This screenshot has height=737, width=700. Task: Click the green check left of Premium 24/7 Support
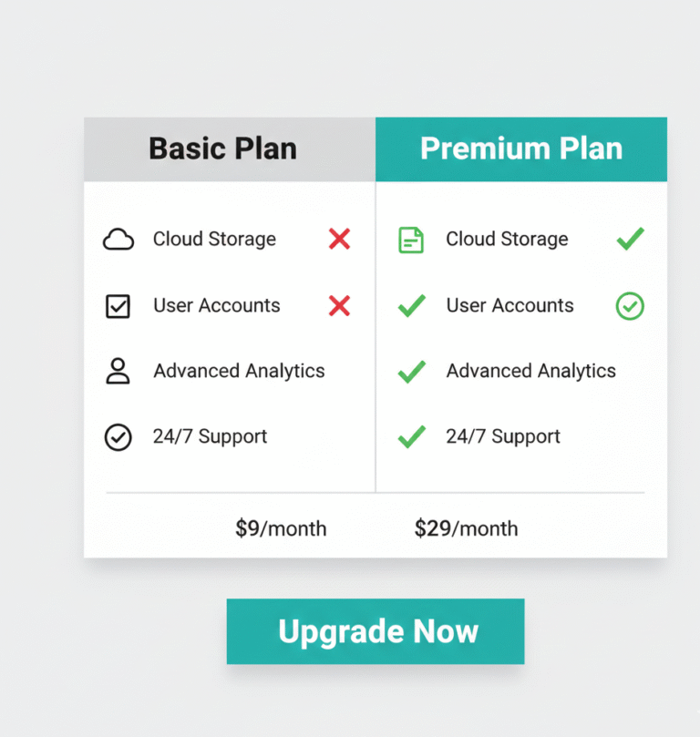pyautogui.click(x=412, y=437)
